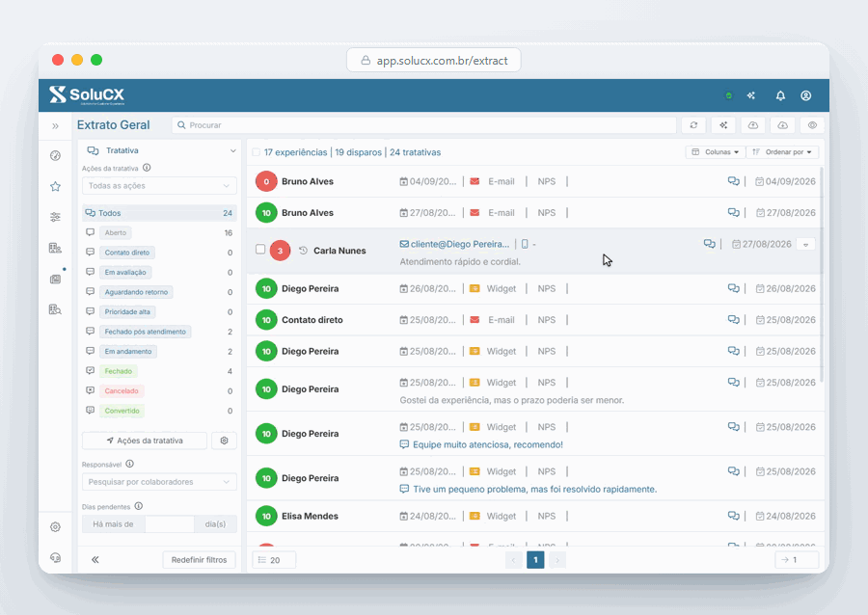This screenshot has width=868, height=615.
Task: Click Redefinir filtros button
Action: tap(200, 560)
